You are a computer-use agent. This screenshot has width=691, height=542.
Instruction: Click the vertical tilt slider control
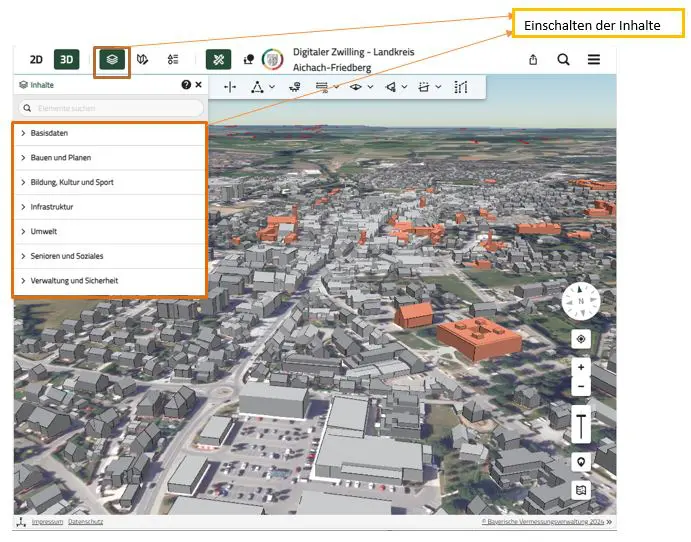point(581,425)
